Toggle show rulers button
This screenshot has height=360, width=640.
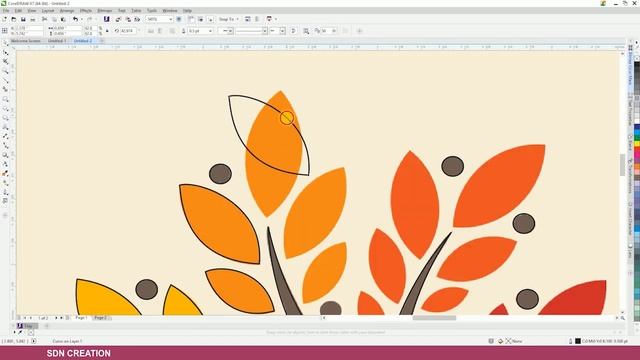point(191,19)
